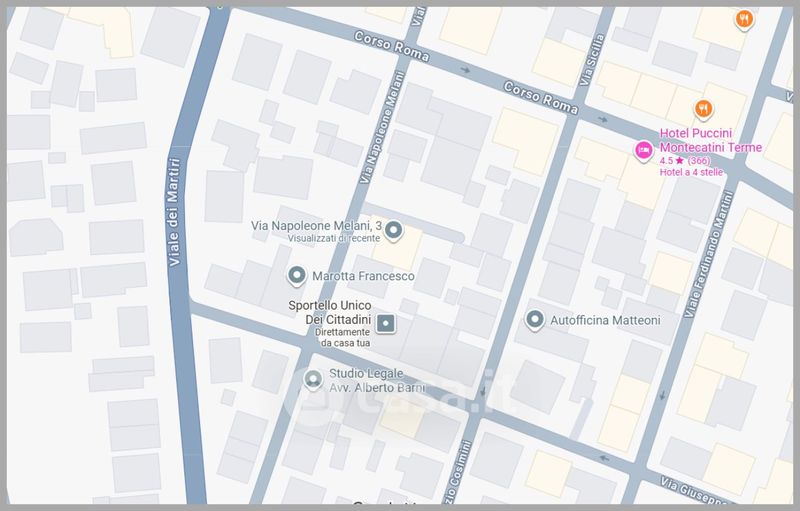Click the Viale Ferdinando Martini street label
The height and width of the screenshot is (511, 800).
(x=714, y=255)
